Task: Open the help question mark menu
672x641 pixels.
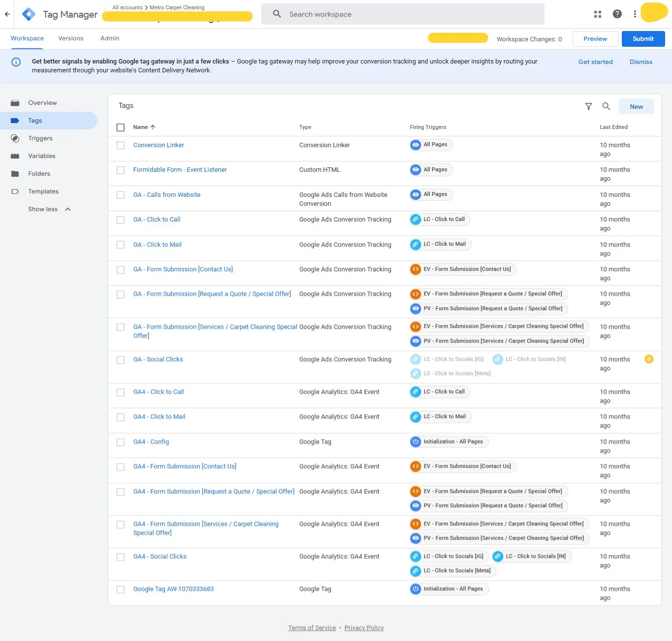Action: (x=617, y=14)
